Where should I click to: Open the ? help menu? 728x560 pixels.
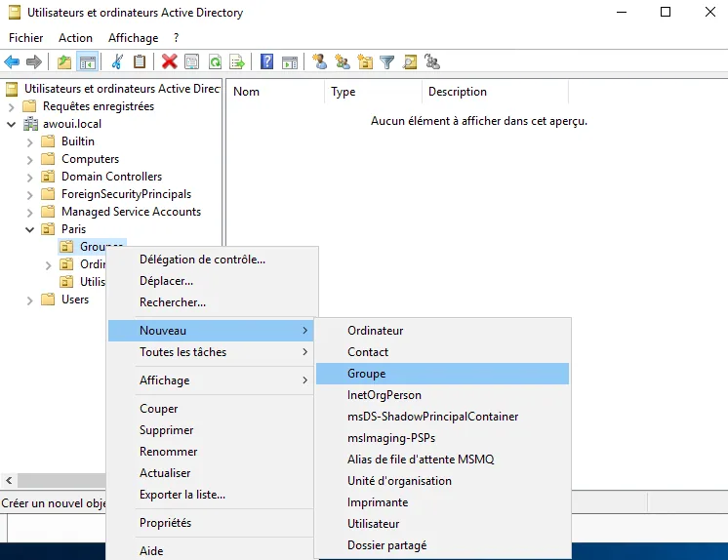click(x=176, y=38)
